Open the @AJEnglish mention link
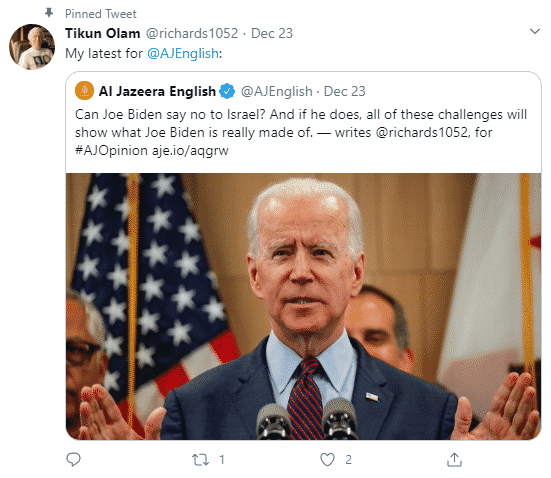Image resolution: width=551 pixels, height=478 pixels. point(183,53)
